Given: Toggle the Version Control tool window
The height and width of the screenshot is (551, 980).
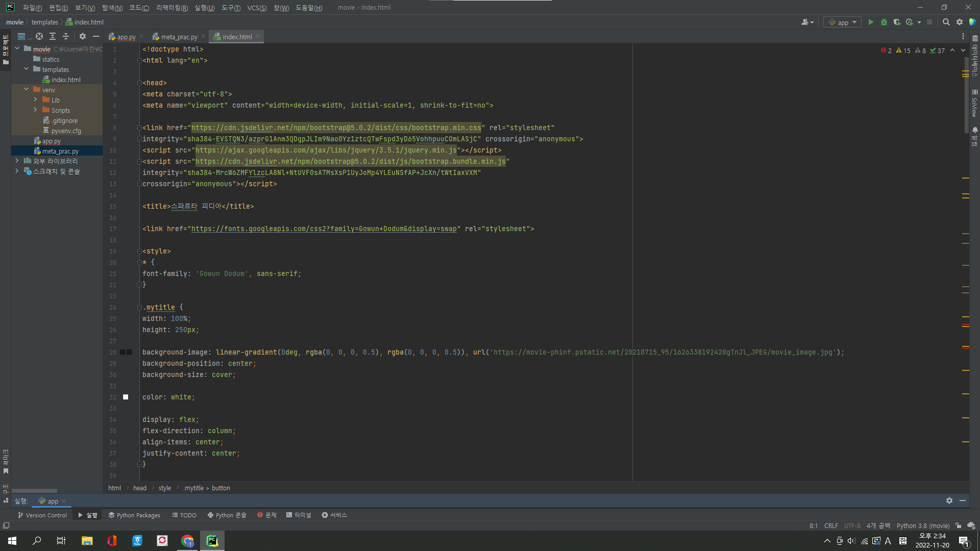Looking at the screenshot, I should [42, 515].
